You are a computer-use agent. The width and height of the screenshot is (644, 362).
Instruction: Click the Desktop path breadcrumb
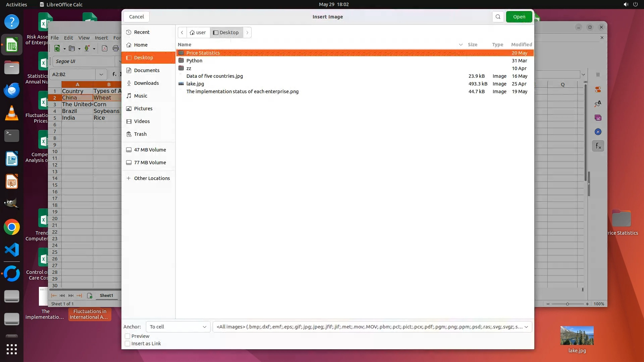226,33
